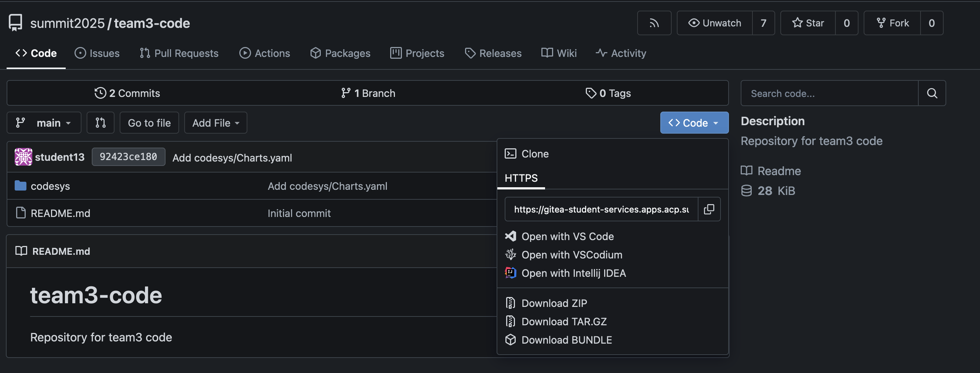Image resolution: width=980 pixels, height=373 pixels.
Task: Open codesys row's Add codesys/Charts.yaml commit
Action: point(327,186)
